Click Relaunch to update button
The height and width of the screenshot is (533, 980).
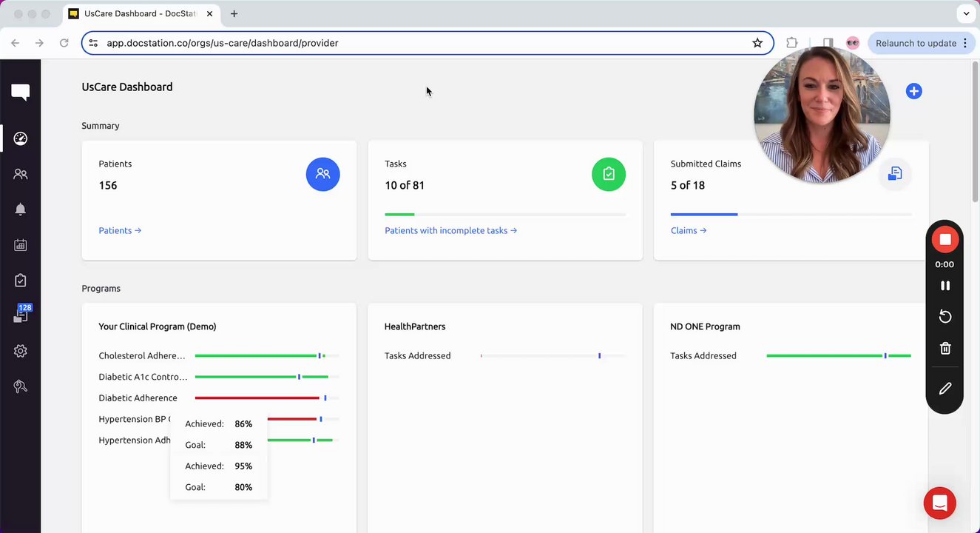tap(916, 43)
